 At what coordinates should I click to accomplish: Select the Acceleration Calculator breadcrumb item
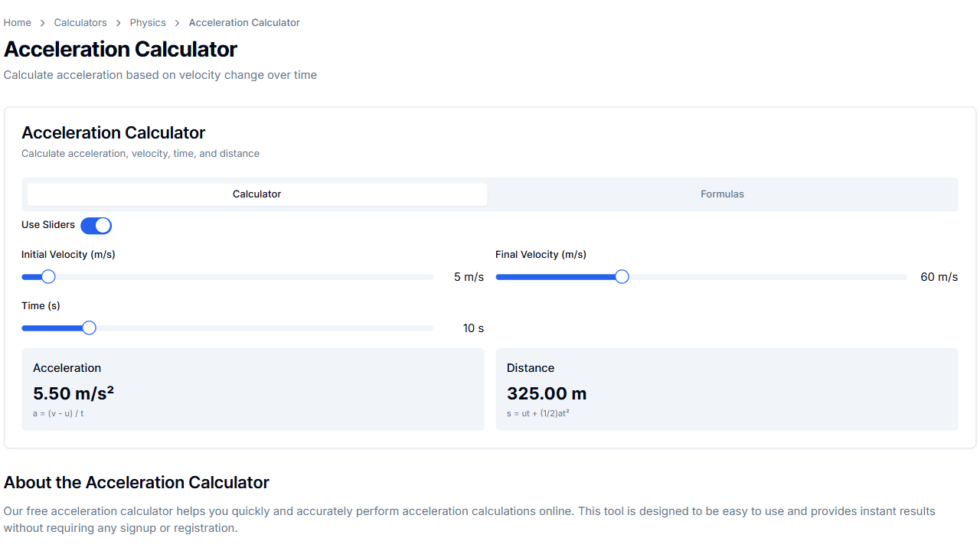(x=243, y=22)
